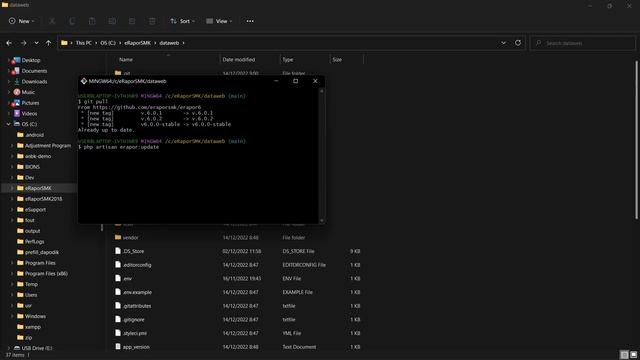This screenshot has height=360, width=640.
Task: Click OS (C:) in address breadcrumb
Action: click(108, 43)
